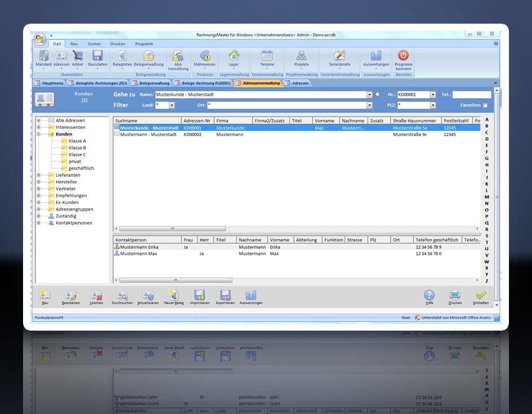This screenshot has width=532, height=414.
Task: Open the Serienbriefe ribbon icon
Action: [339, 56]
